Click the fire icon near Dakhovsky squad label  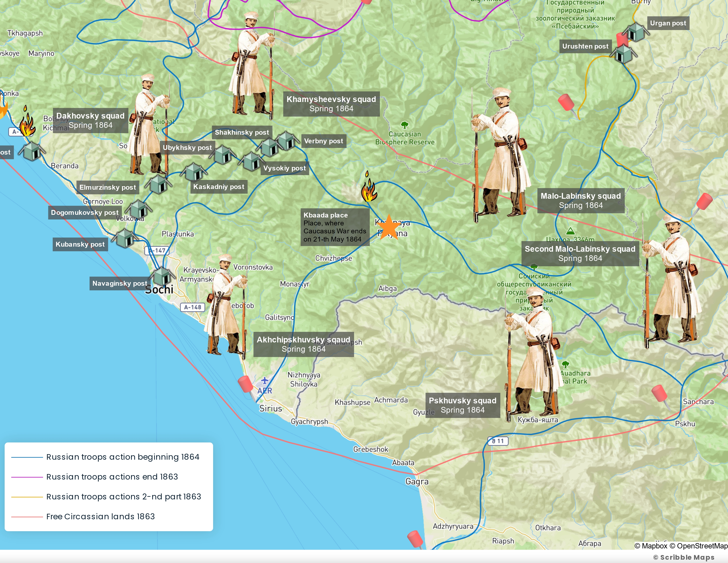point(27,121)
